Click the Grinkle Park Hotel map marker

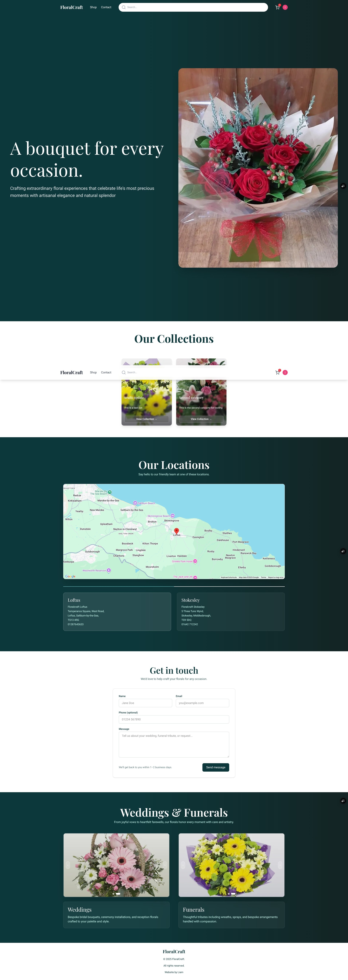coord(195,561)
